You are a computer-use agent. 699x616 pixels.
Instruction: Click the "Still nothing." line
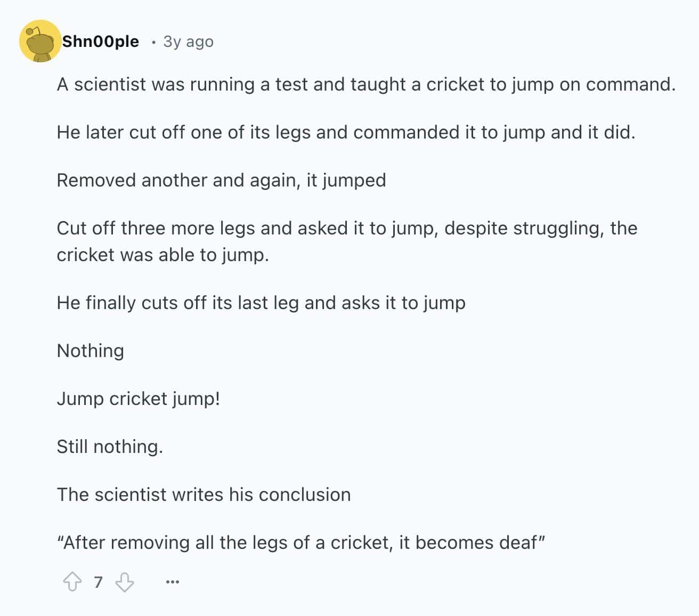[x=110, y=447]
